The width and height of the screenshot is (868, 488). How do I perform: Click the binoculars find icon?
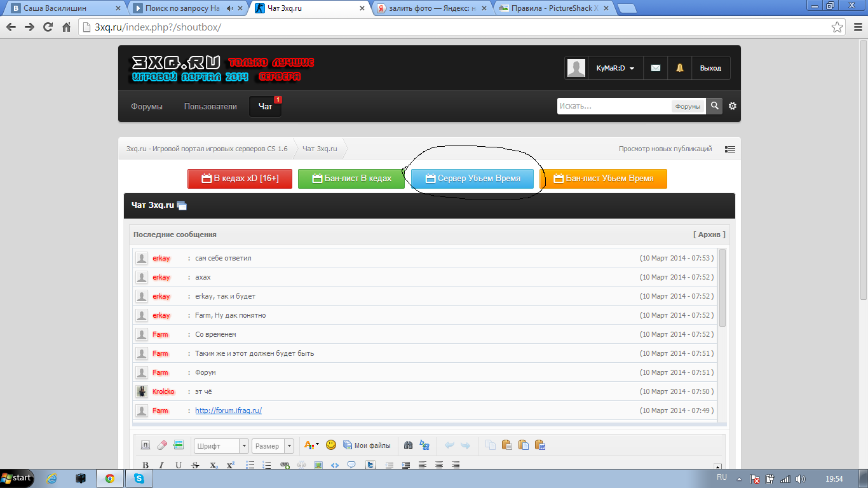(x=409, y=445)
